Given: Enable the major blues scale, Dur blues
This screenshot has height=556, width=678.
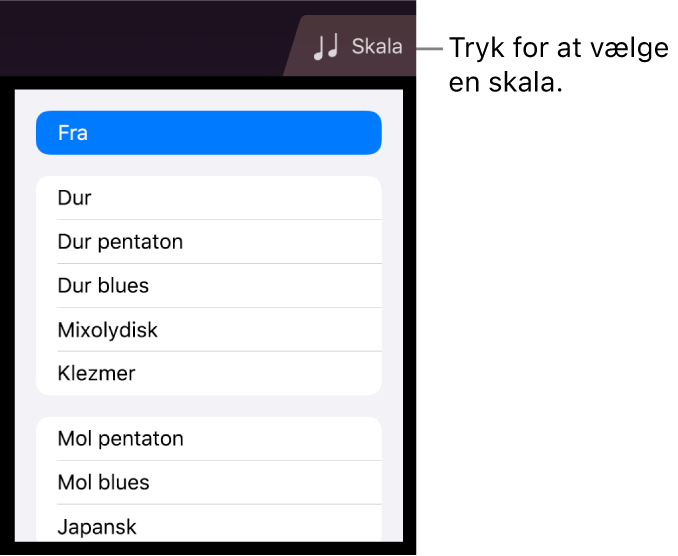Looking at the screenshot, I should point(208,286).
